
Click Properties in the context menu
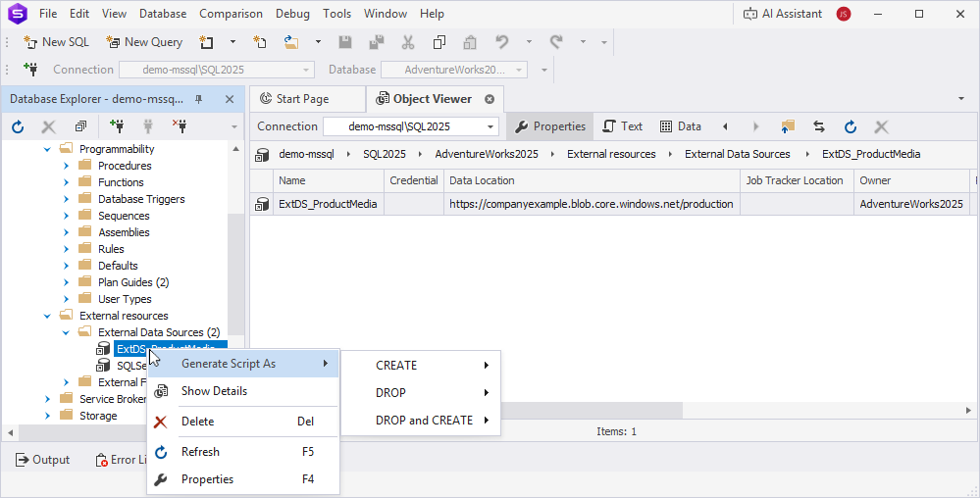tap(243, 479)
